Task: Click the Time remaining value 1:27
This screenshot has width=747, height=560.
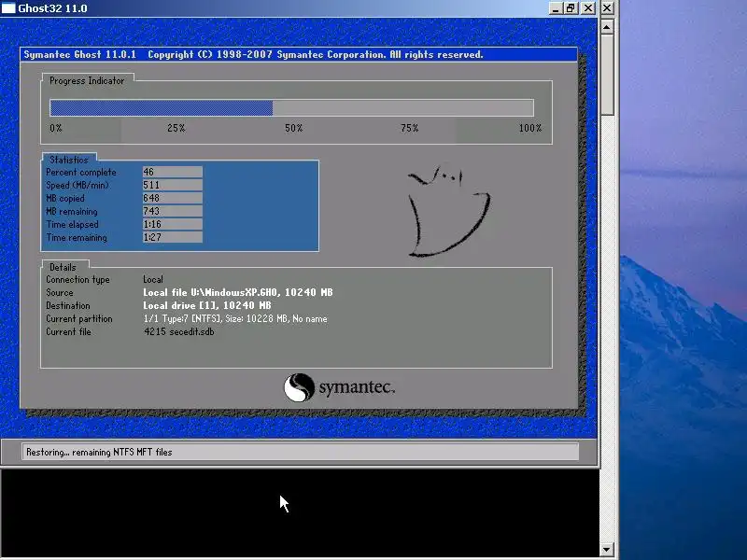Action: pyautogui.click(x=173, y=237)
